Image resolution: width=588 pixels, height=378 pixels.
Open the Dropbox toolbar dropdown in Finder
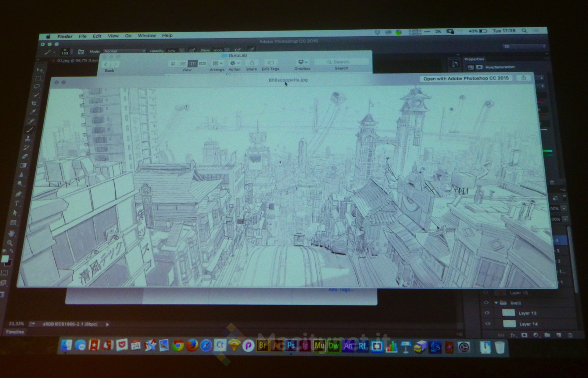pyautogui.click(x=303, y=62)
